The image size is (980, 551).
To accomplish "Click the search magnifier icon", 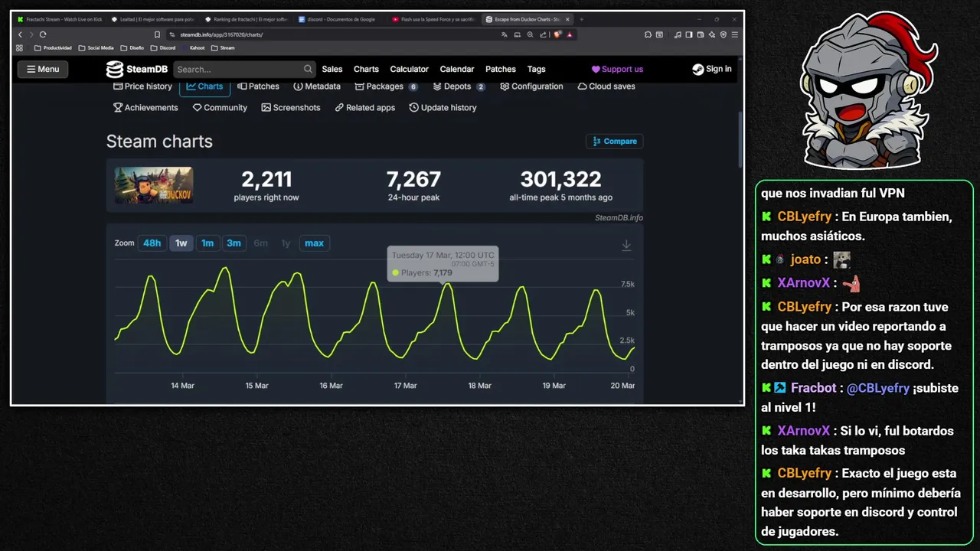I will 307,69.
